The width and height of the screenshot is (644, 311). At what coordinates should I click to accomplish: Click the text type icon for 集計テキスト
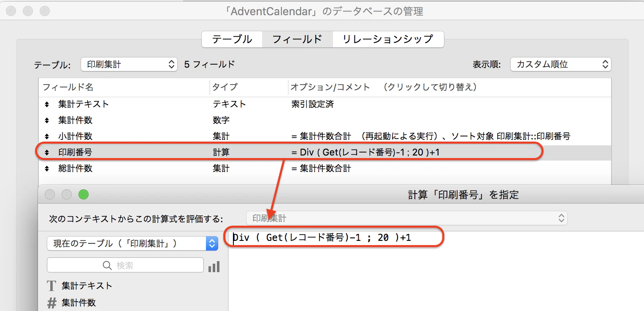(51, 286)
